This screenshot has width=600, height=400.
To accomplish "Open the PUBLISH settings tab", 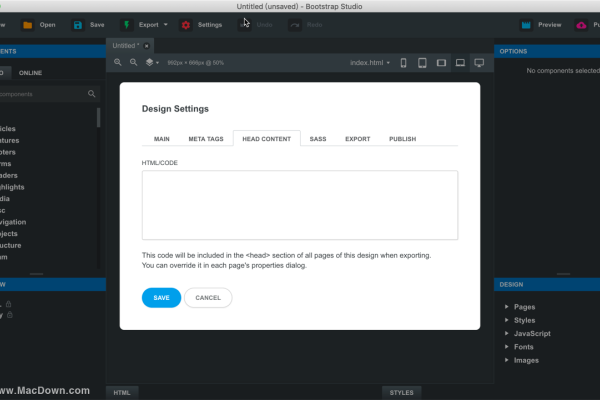I will coord(403,139).
